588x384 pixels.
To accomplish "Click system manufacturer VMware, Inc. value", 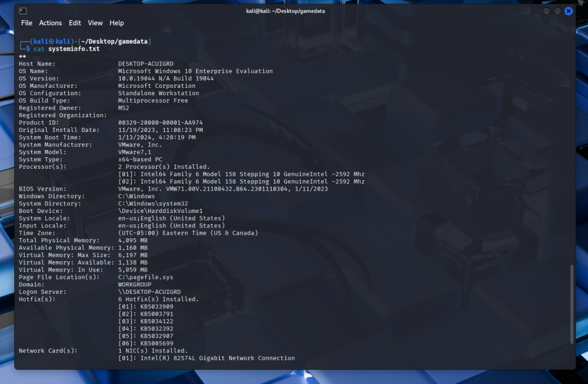I will pos(140,145).
